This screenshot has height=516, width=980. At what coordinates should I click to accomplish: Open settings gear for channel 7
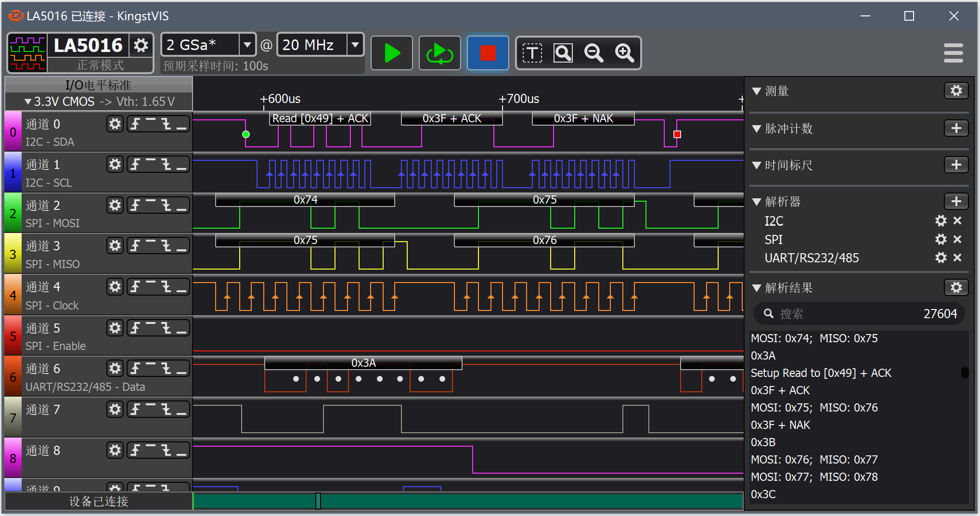[x=115, y=410]
